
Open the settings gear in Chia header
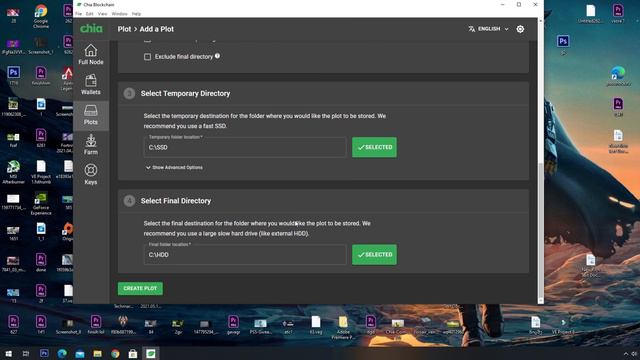[x=520, y=29]
